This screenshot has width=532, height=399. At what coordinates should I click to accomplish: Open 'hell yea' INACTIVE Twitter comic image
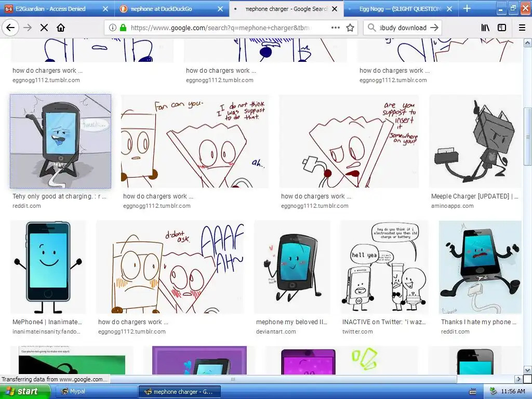[384, 267]
